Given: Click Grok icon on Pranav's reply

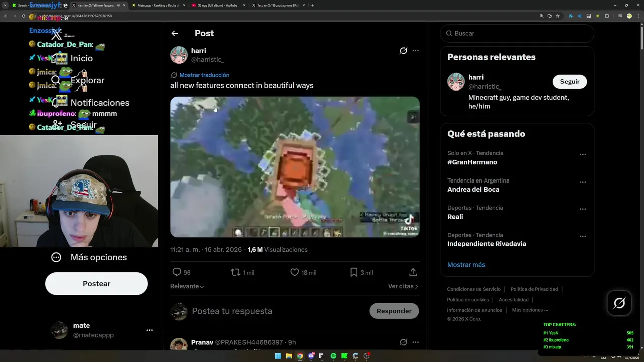Looking at the screenshot, I should point(404,342).
